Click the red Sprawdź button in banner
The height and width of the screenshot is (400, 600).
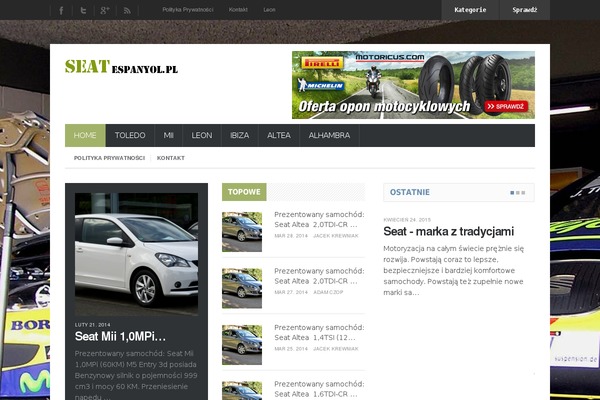coord(506,106)
